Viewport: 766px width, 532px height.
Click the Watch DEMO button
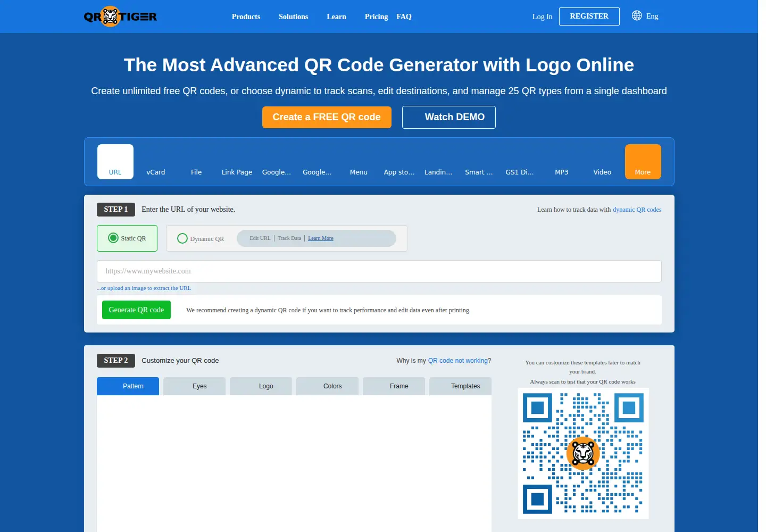(x=448, y=117)
